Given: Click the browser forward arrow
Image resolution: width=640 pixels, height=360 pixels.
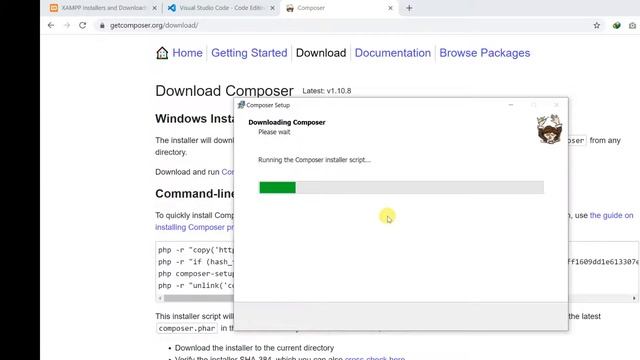Looking at the screenshot, I should (x=67, y=25).
